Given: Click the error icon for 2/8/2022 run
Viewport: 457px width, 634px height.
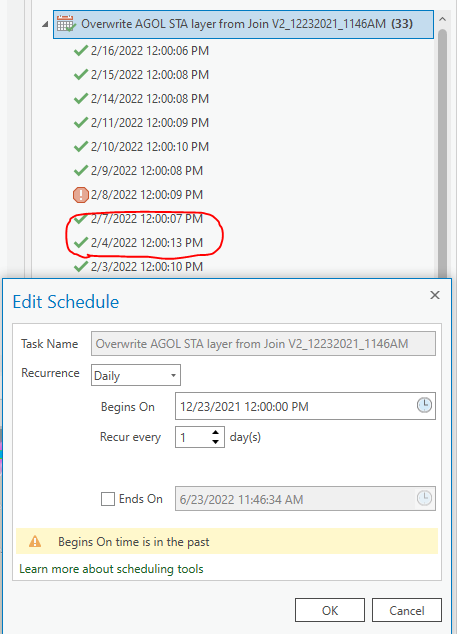Looking at the screenshot, I should click(81, 195).
